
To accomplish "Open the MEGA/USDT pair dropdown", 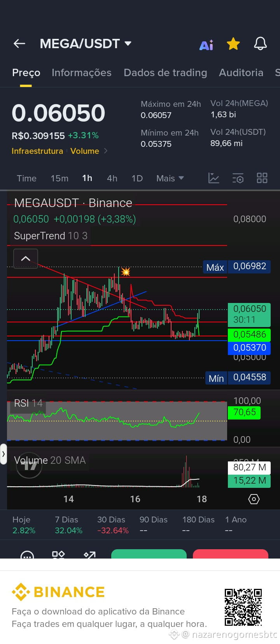I will pos(86,44).
